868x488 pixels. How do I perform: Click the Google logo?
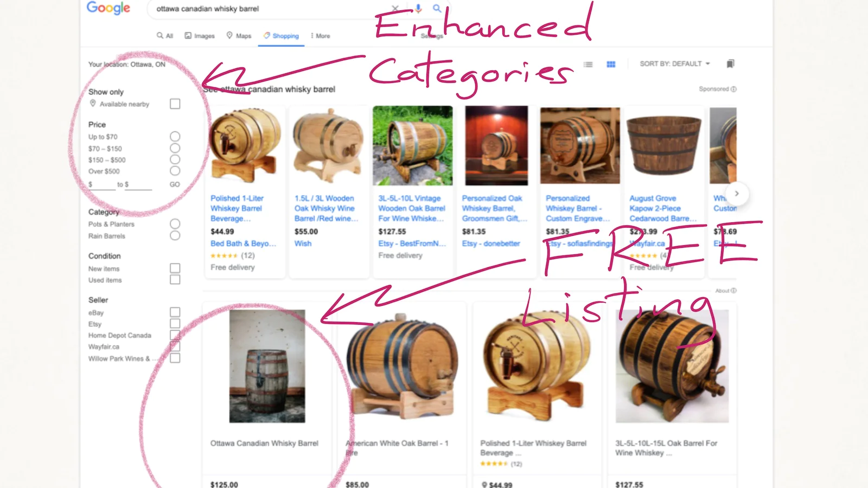click(108, 8)
